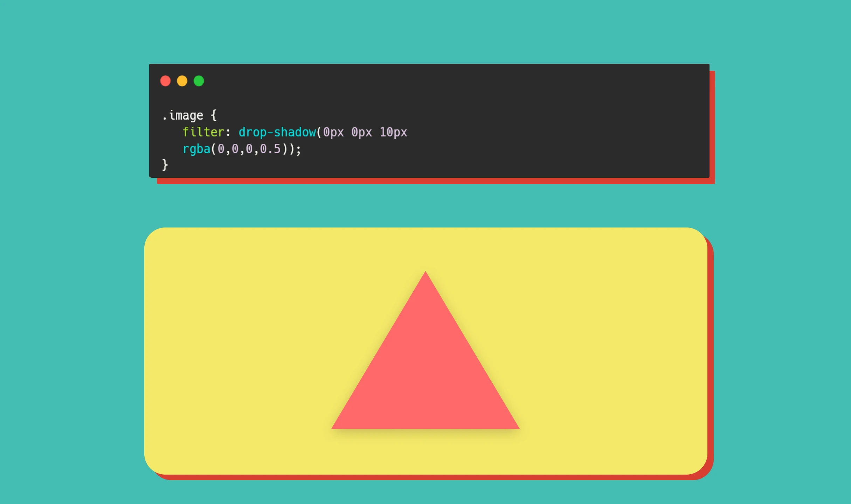The width and height of the screenshot is (851, 504).
Task: Click the yellow minimize dot
Action: pyautogui.click(x=182, y=81)
